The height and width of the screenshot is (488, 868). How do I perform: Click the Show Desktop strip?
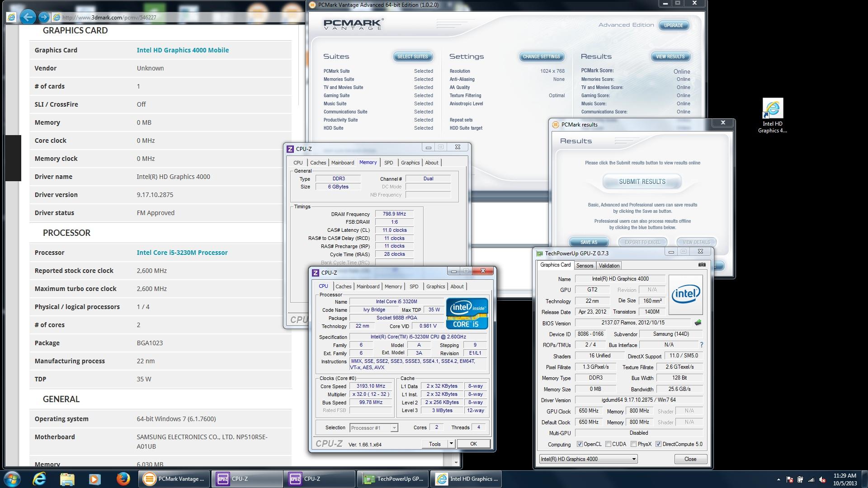[x=864, y=479]
